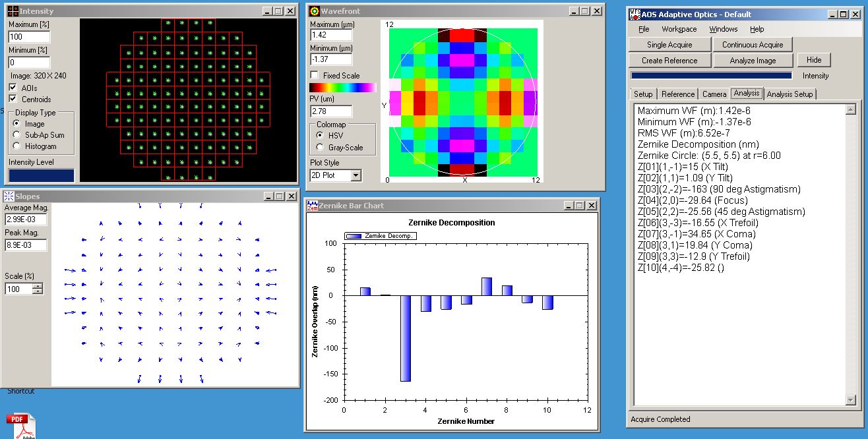Screen dimensions: 868x439
Task: Uncheck the Centroids checkbox
Action: [13, 99]
